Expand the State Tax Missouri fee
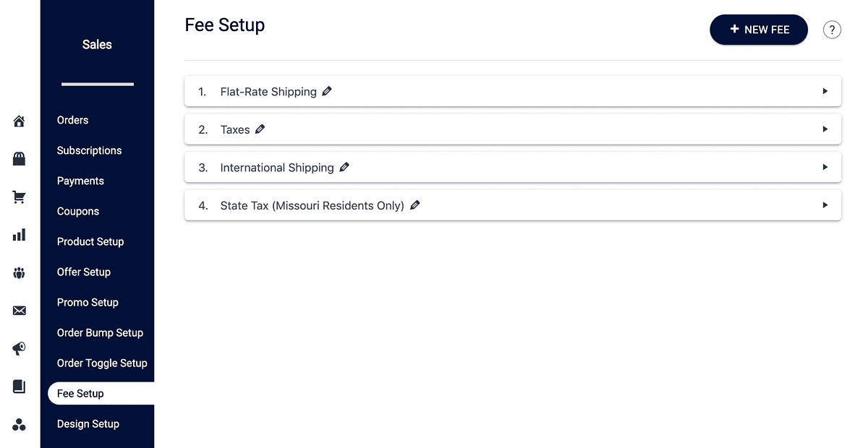 coord(825,204)
